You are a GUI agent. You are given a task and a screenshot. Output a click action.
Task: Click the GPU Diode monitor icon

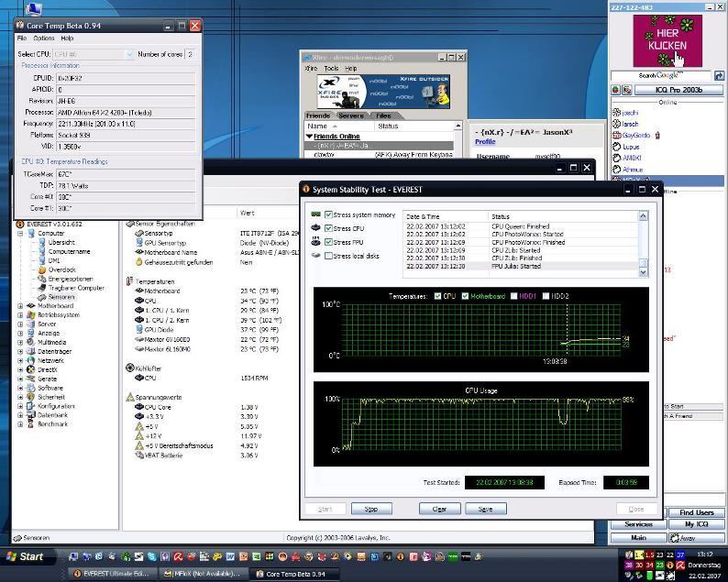point(138,330)
